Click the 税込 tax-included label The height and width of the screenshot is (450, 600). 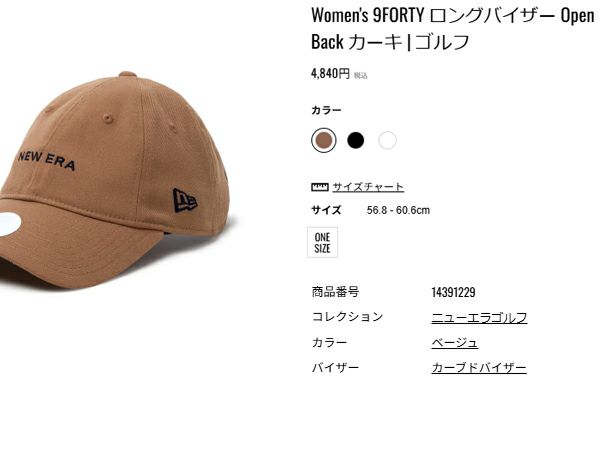360,76
